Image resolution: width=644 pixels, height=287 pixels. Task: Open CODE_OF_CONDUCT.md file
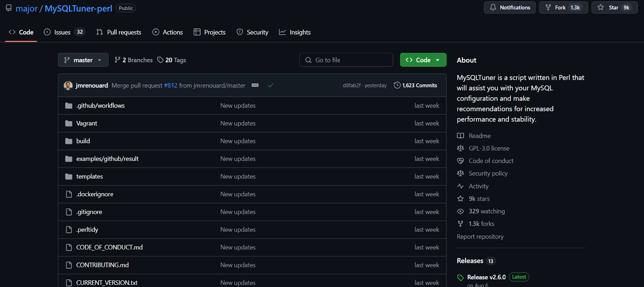109,247
